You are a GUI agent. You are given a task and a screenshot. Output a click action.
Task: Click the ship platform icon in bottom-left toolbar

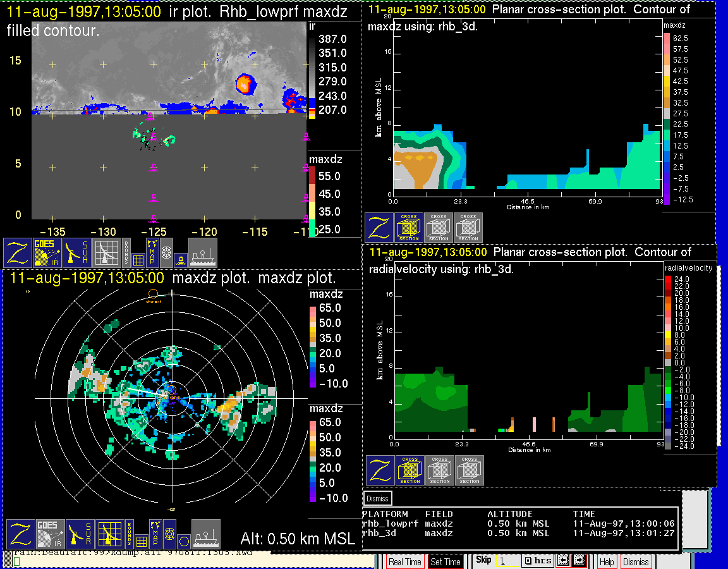(205, 534)
